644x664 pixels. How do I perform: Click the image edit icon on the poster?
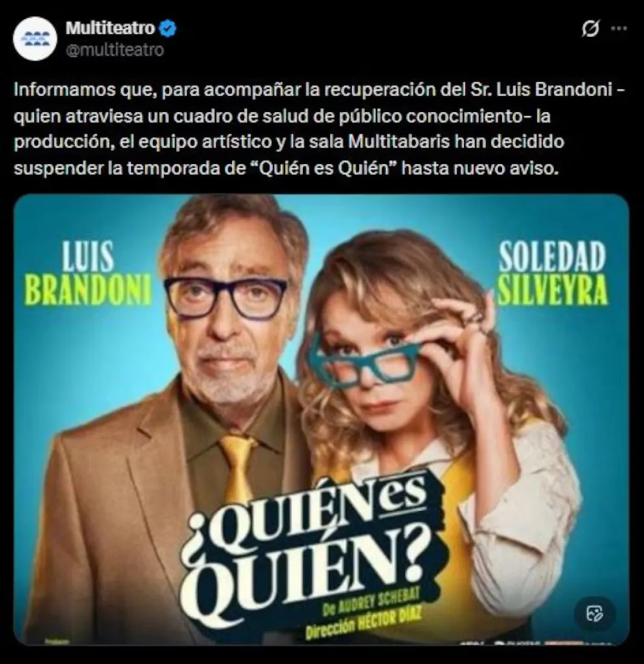594,613
